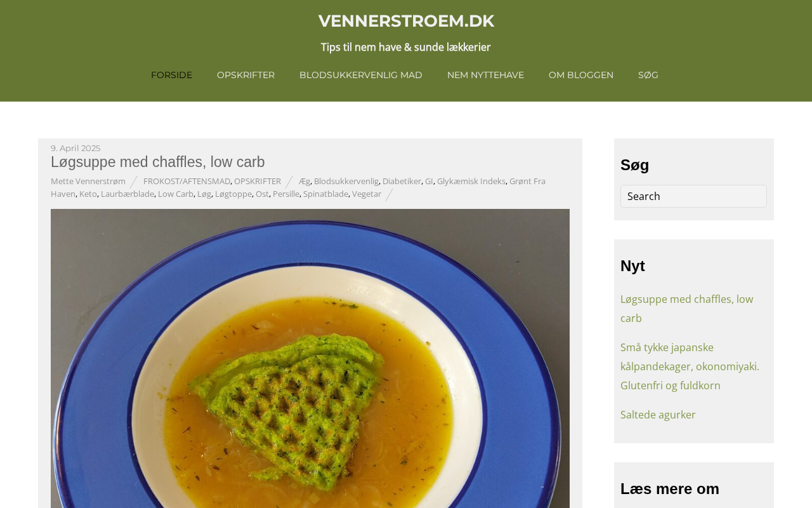Open the OPSKRIFTER menu item
Viewport: 812px width, 508px height.
[246, 75]
